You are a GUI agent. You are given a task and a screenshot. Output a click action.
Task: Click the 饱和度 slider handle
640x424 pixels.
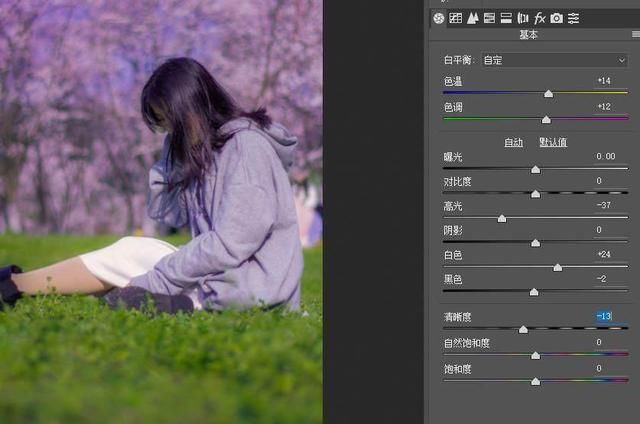(536, 382)
